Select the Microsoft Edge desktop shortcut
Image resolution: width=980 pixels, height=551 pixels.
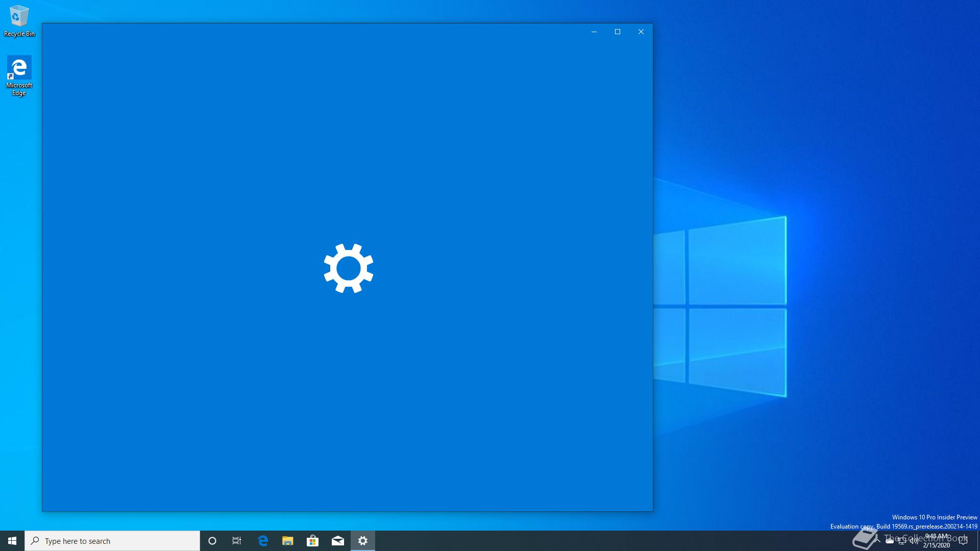(19, 76)
